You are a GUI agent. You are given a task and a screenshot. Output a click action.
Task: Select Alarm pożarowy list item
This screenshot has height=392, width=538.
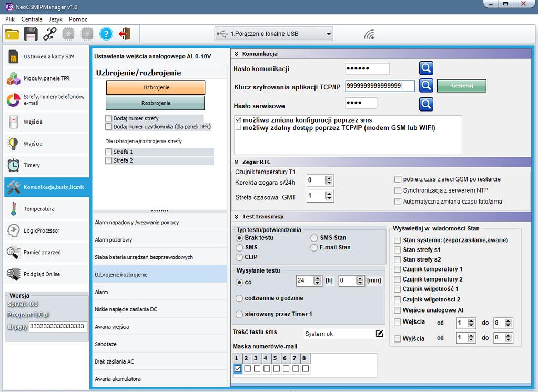click(x=160, y=239)
